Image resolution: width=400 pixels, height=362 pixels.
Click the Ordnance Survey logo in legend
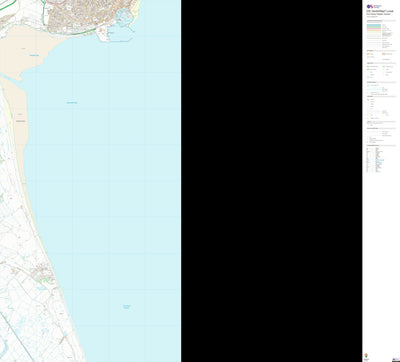click(x=374, y=6)
